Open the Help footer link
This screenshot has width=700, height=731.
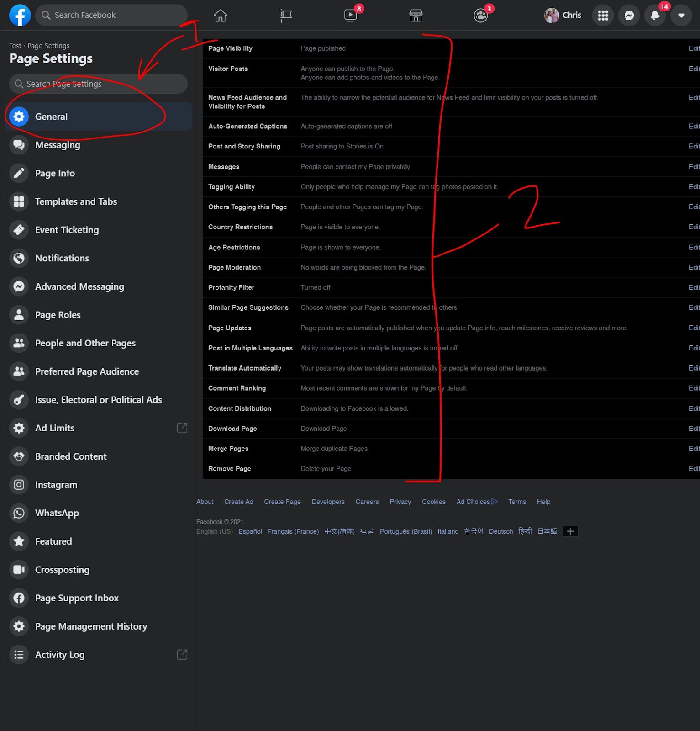click(x=544, y=502)
